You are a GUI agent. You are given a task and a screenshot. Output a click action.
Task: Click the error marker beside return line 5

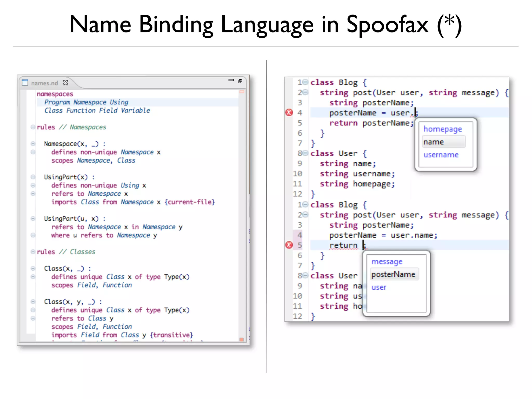289,245
